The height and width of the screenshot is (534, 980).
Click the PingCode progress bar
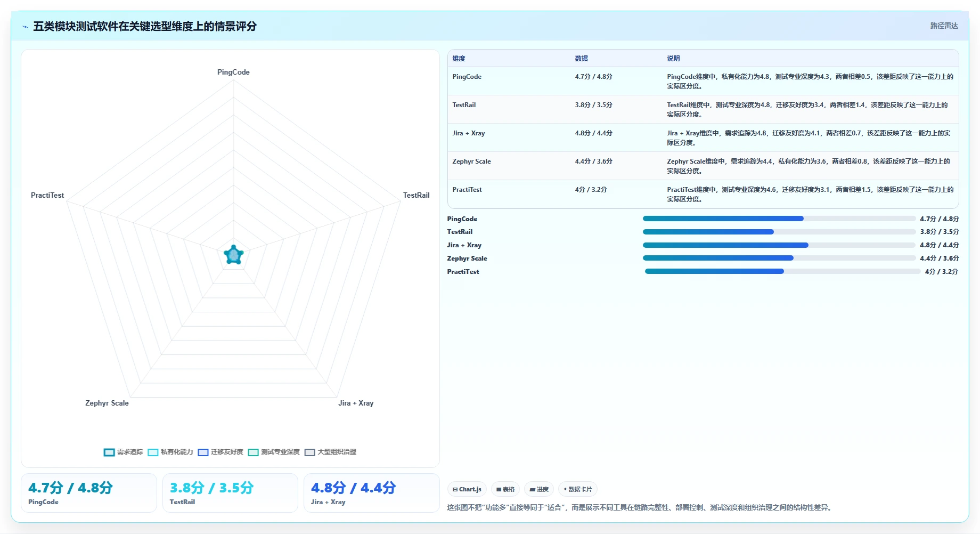point(779,219)
